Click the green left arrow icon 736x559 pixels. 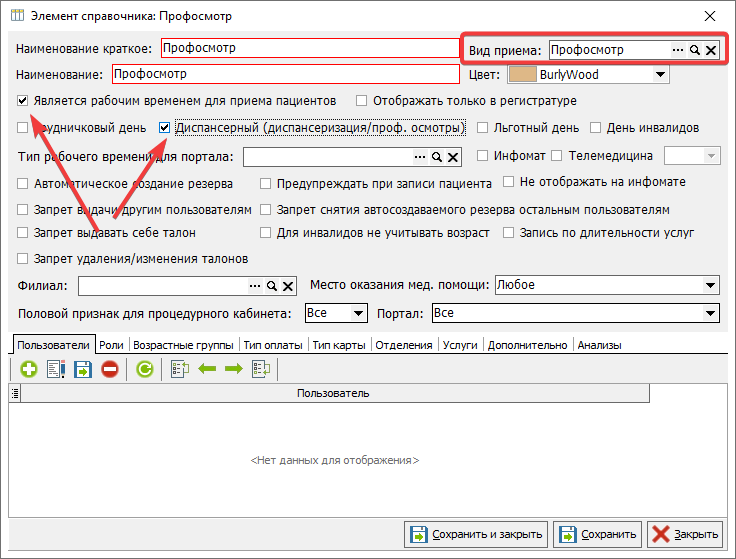pos(207,369)
